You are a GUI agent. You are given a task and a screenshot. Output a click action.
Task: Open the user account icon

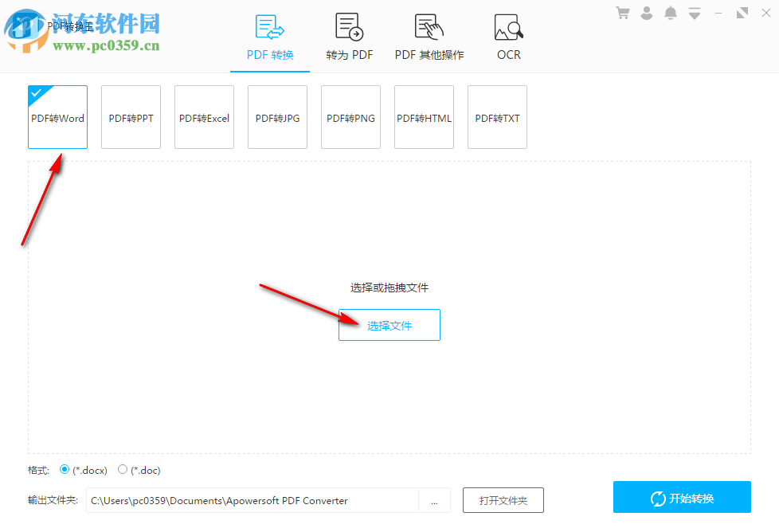coord(646,13)
